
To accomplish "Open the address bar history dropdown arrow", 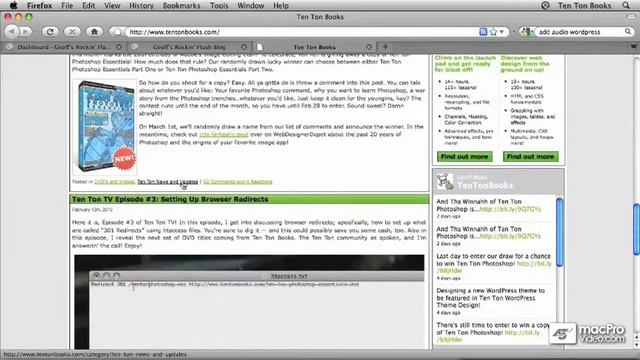I will coord(502,32).
